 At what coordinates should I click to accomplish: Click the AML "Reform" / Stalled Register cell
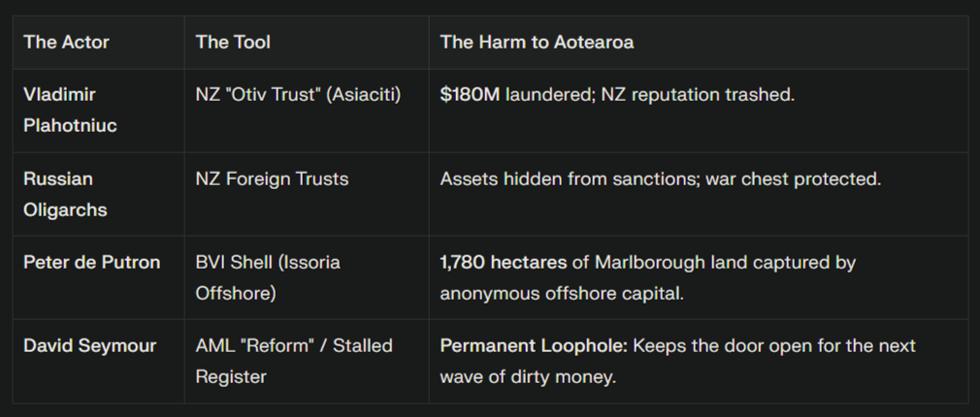[294, 361]
